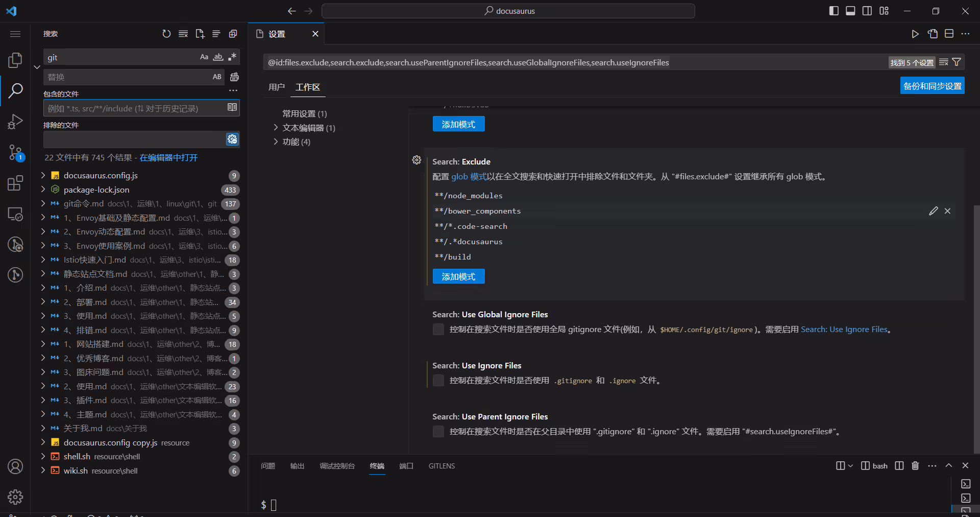
Task: Open the Run and Debug view
Action: click(x=15, y=122)
